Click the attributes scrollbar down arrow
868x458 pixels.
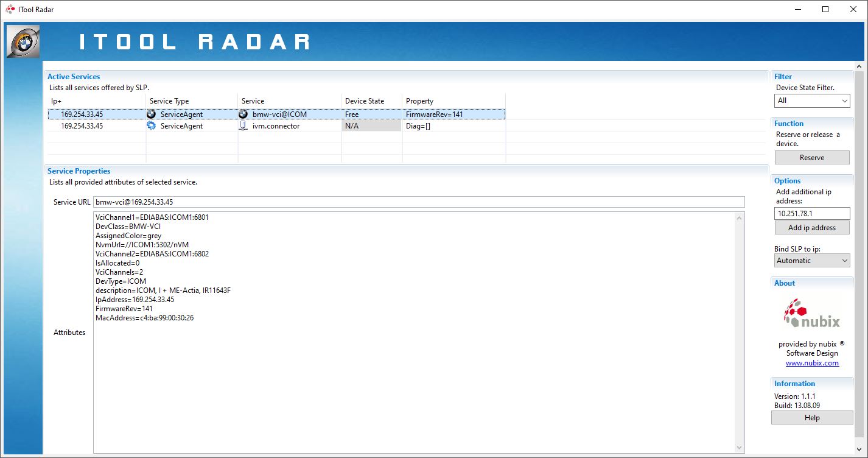pos(740,448)
